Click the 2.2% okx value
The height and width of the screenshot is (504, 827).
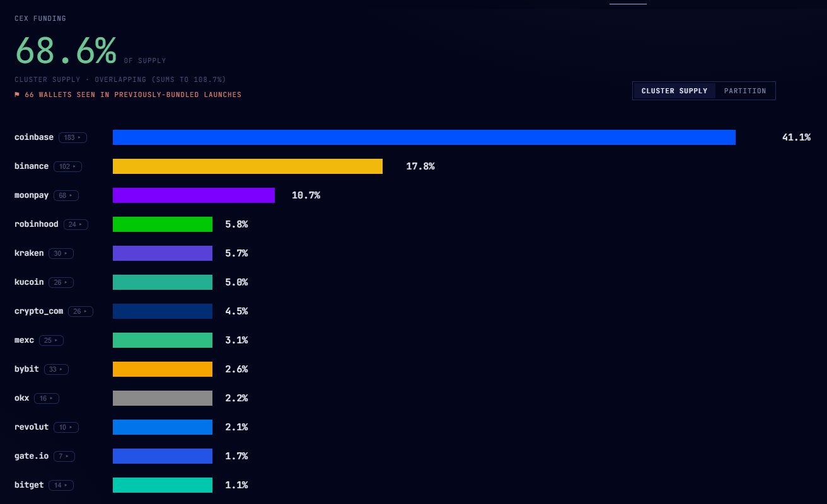(236, 398)
